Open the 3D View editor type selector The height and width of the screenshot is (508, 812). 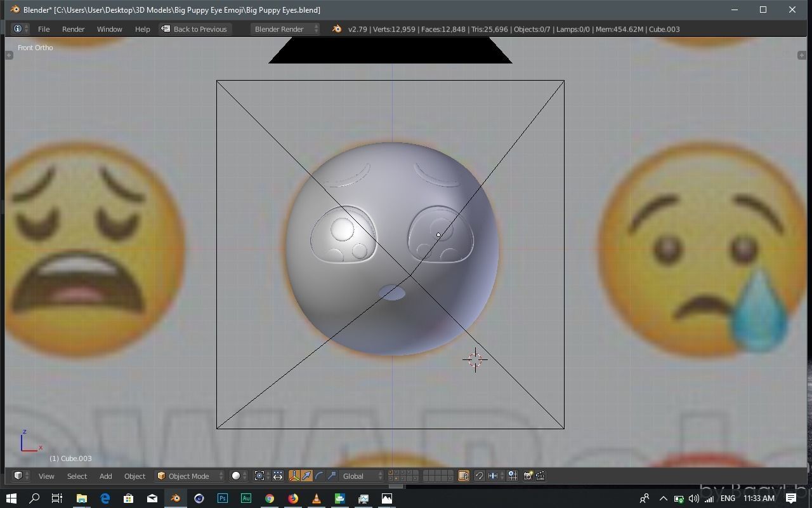point(21,476)
